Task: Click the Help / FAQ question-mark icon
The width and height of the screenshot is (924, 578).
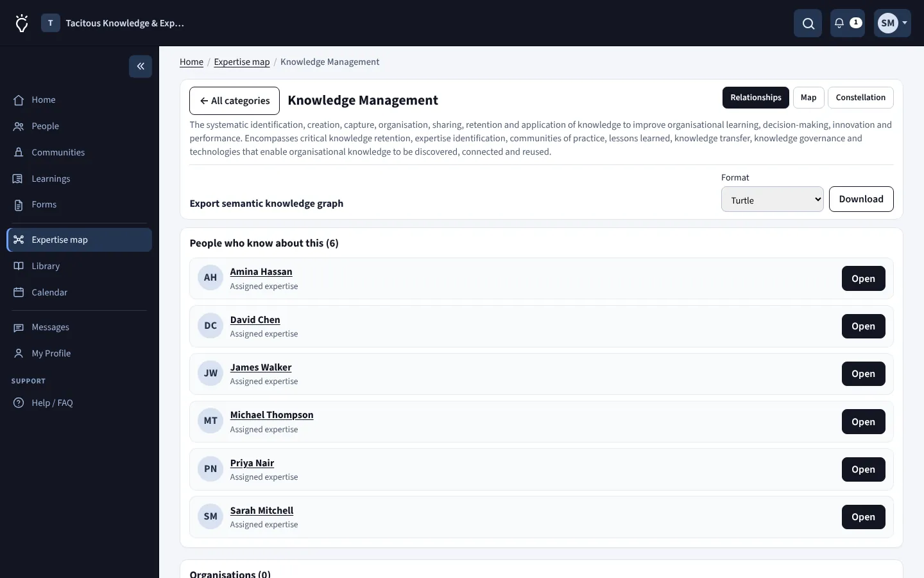Action: pyautogui.click(x=19, y=403)
